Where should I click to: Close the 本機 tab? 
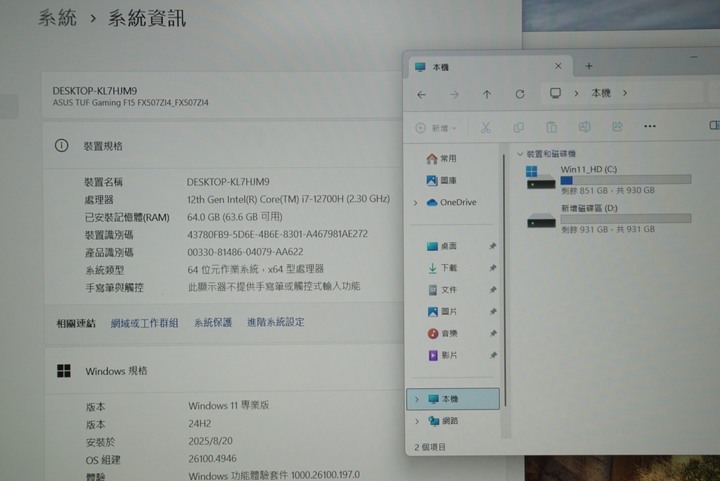[x=558, y=66]
